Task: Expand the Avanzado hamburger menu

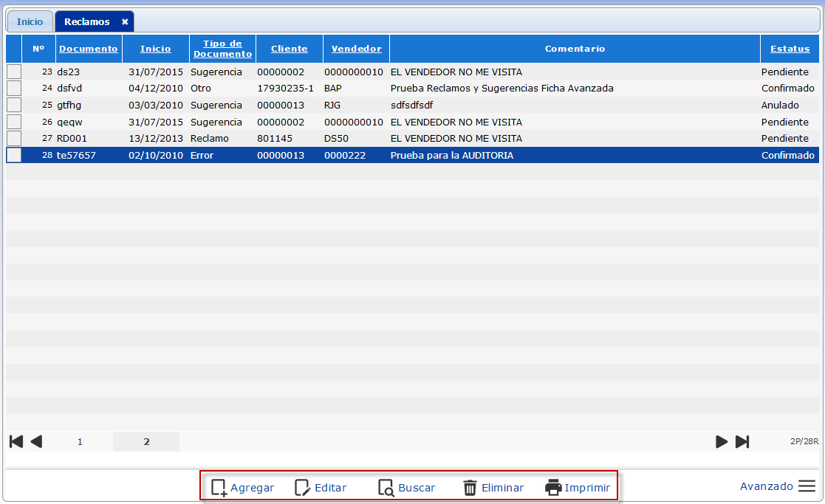Action: [807, 486]
